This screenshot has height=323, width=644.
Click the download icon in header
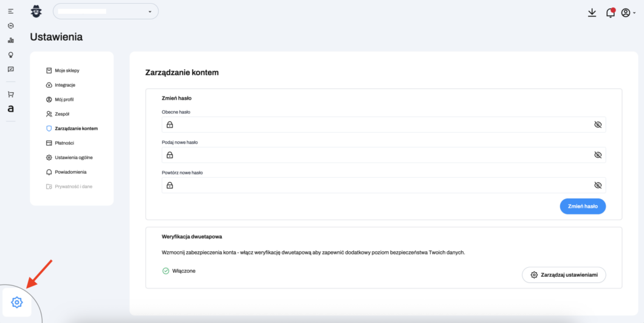[x=592, y=12]
